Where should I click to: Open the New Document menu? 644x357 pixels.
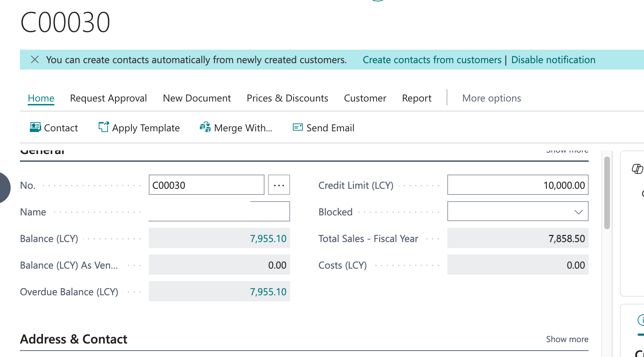197,98
